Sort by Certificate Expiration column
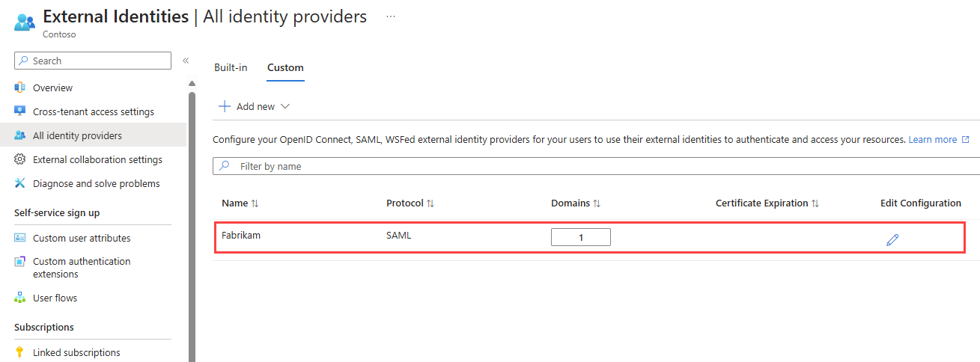 767,203
